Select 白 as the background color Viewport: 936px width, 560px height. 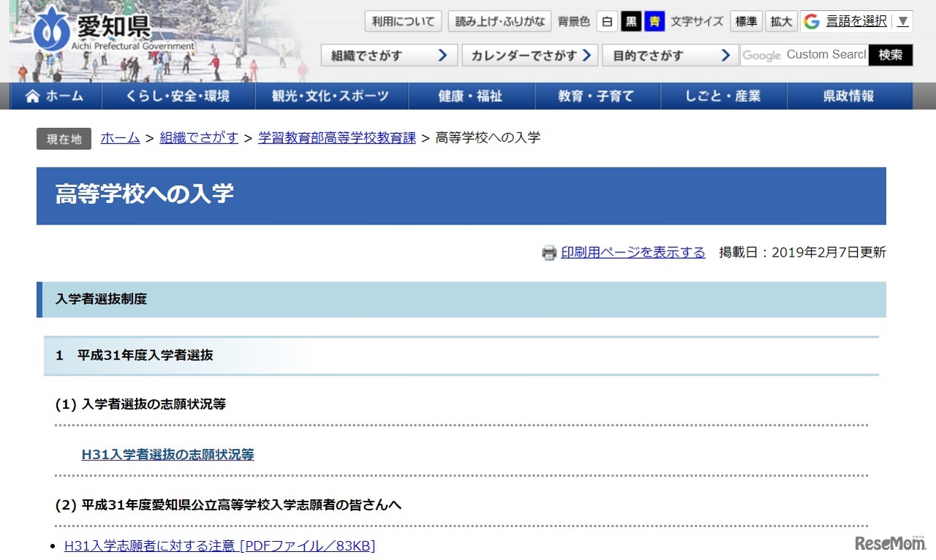click(607, 21)
